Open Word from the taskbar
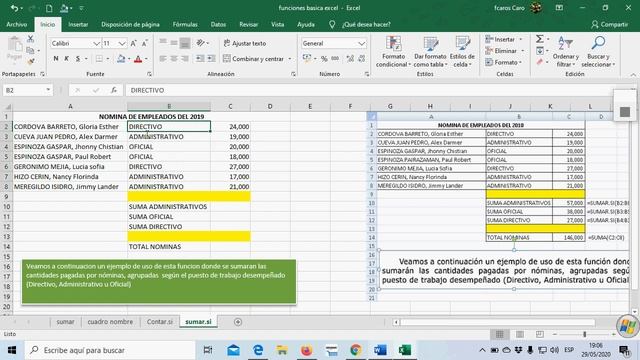This screenshot has height=360, width=640. coord(380,350)
